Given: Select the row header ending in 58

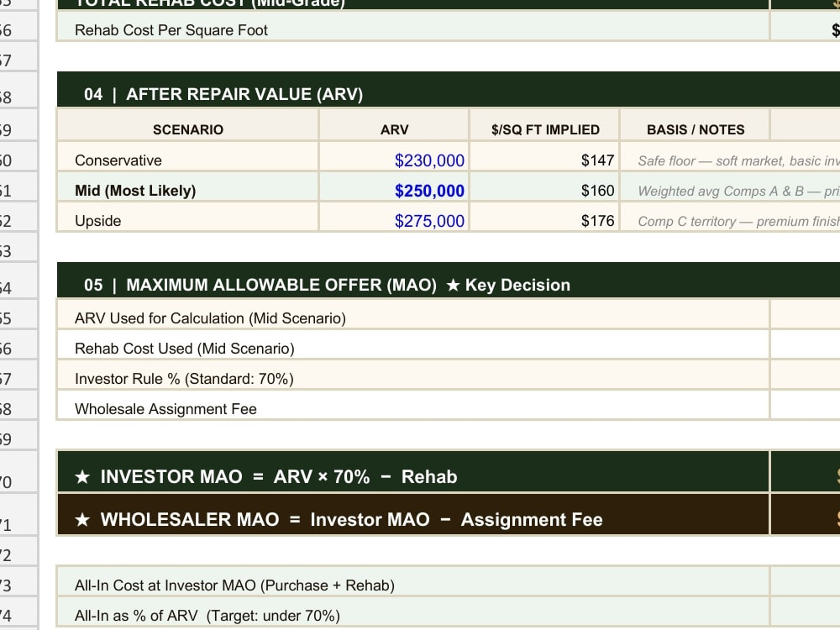Looking at the screenshot, I should [x=18, y=90].
